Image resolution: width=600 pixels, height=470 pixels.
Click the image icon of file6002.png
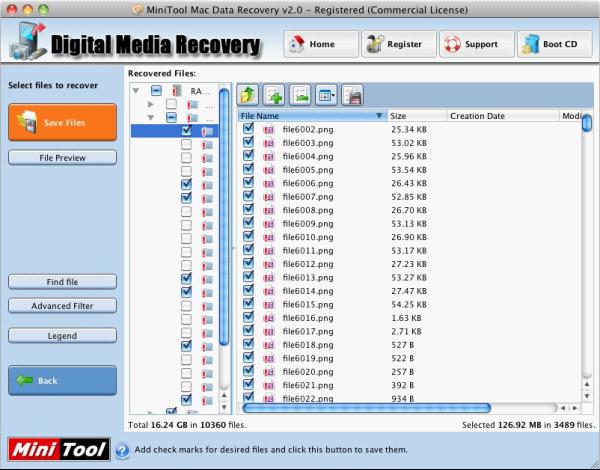tap(269, 130)
